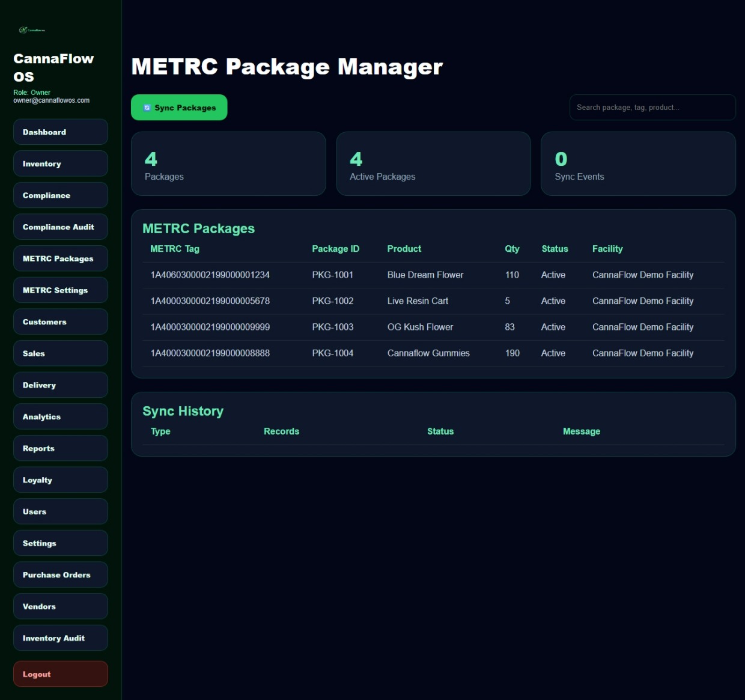Viewport: 745px width, 700px height.
Task: Open Compliance section
Action: click(61, 195)
